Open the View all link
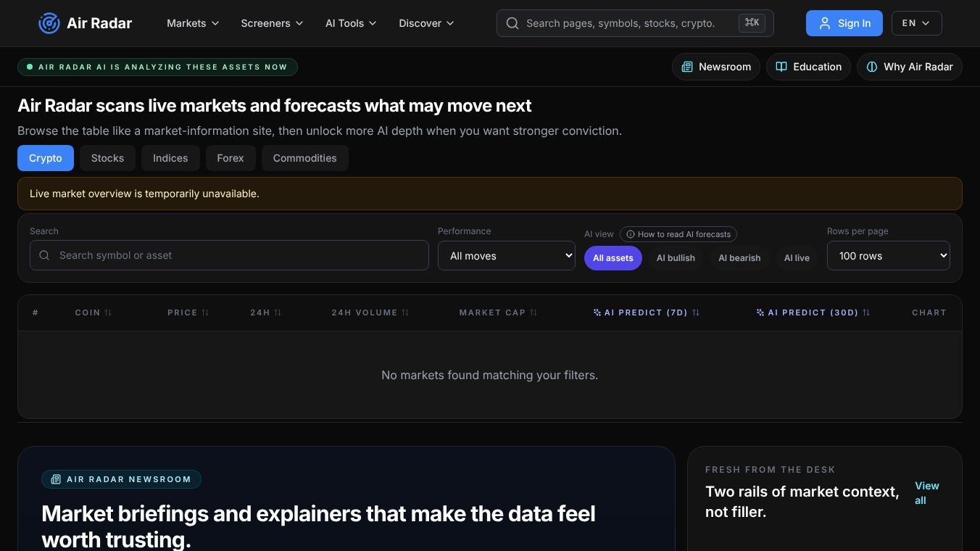 [926, 493]
